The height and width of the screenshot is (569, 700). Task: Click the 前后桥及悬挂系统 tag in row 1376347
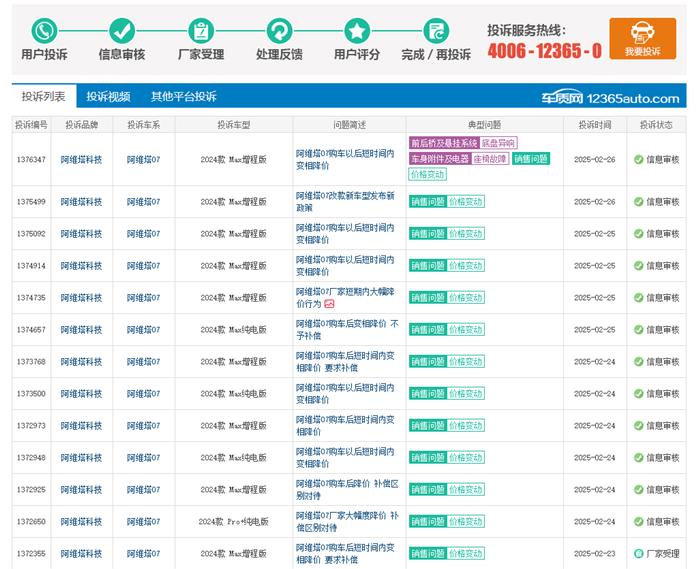(444, 143)
